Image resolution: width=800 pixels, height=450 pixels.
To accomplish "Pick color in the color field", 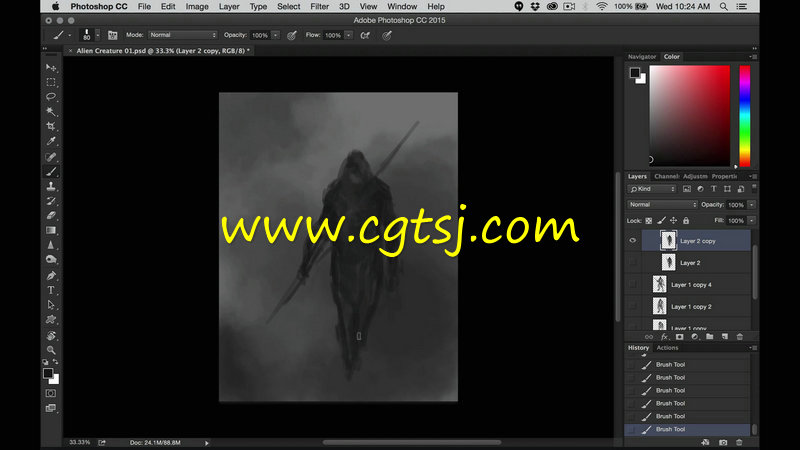I will 689,115.
